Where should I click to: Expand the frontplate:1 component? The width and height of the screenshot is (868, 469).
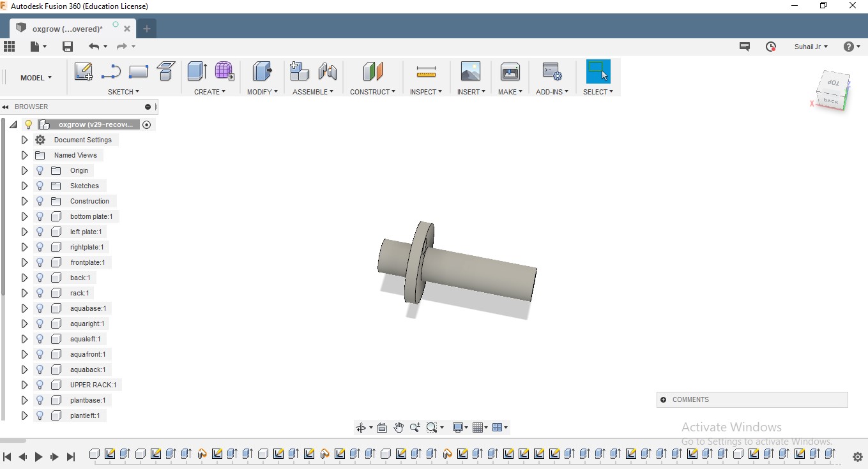point(24,262)
